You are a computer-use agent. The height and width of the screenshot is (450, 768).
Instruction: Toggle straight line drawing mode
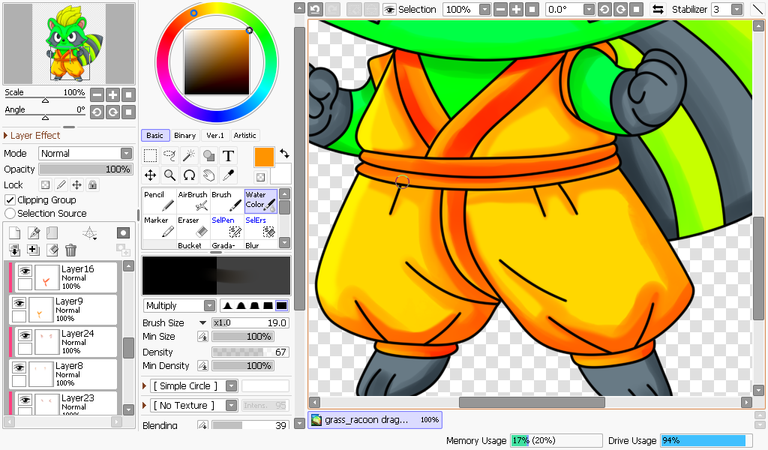[757, 9]
